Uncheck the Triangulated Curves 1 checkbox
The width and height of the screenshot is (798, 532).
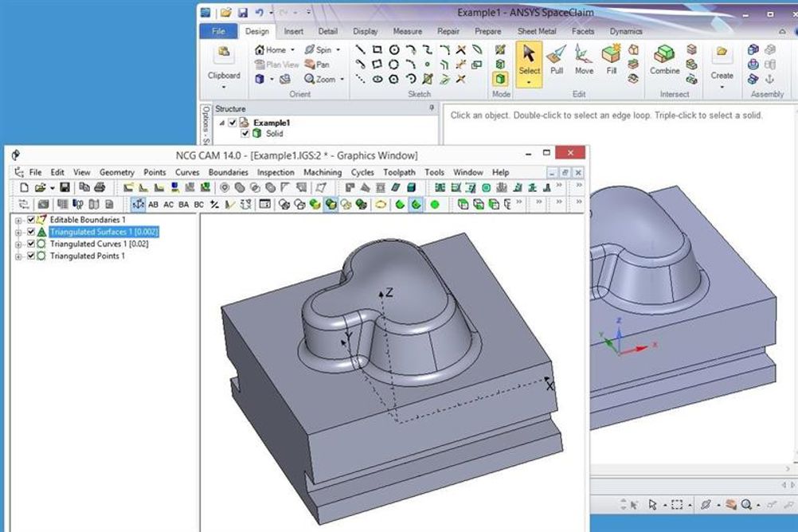pos(31,244)
